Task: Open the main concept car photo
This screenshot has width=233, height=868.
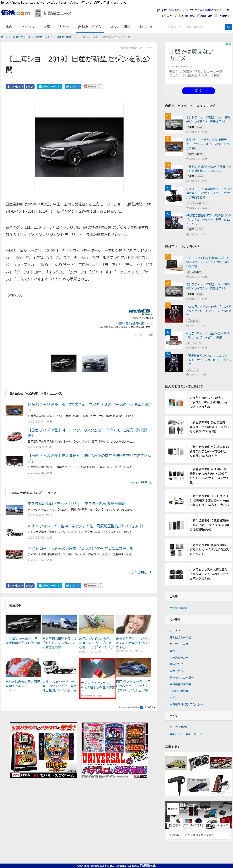Action: [79, 147]
